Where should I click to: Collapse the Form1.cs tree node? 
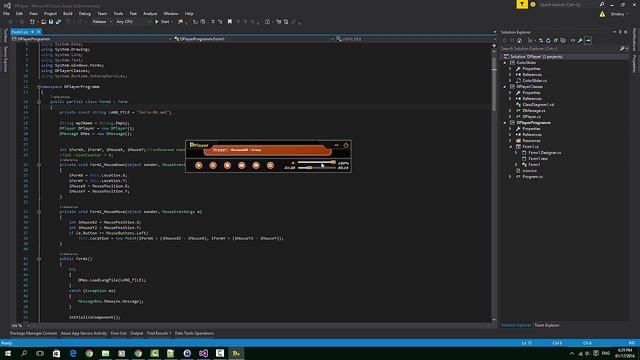pyautogui.click(x=511, y=147)
